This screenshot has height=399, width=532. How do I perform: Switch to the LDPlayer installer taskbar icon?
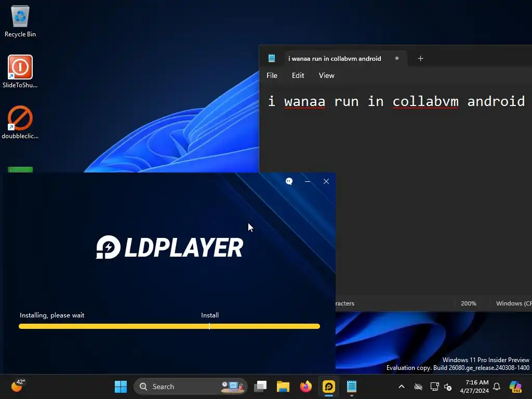[x=328, y=387]
